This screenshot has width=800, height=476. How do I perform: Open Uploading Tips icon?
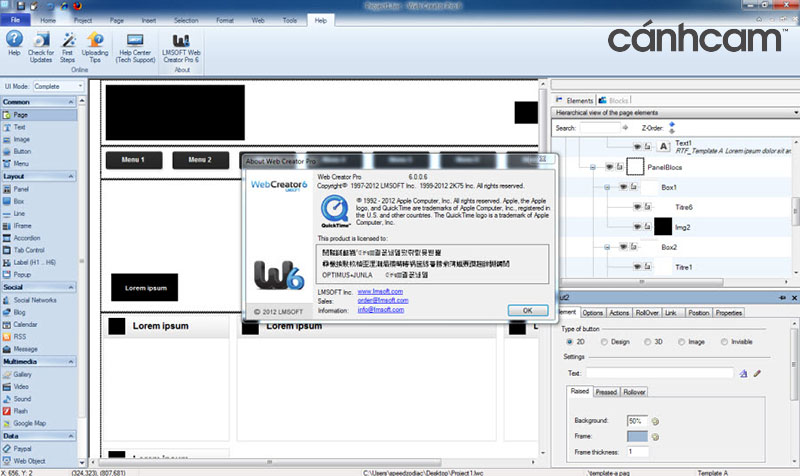(x=95, y=47)
